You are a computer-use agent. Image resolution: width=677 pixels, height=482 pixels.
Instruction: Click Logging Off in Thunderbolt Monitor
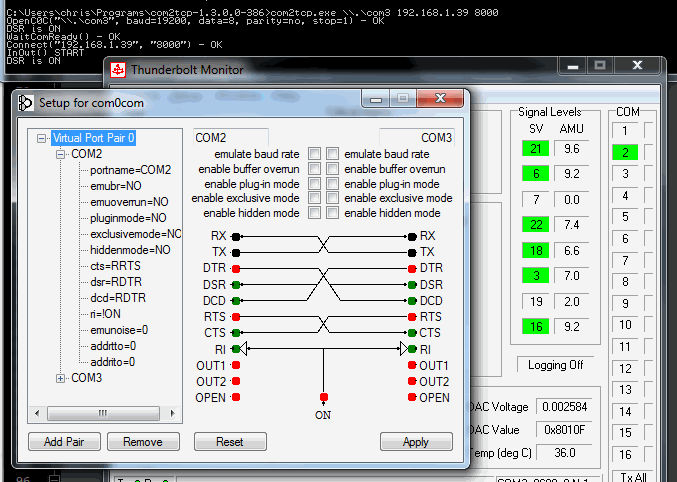(x=555, y=365)
